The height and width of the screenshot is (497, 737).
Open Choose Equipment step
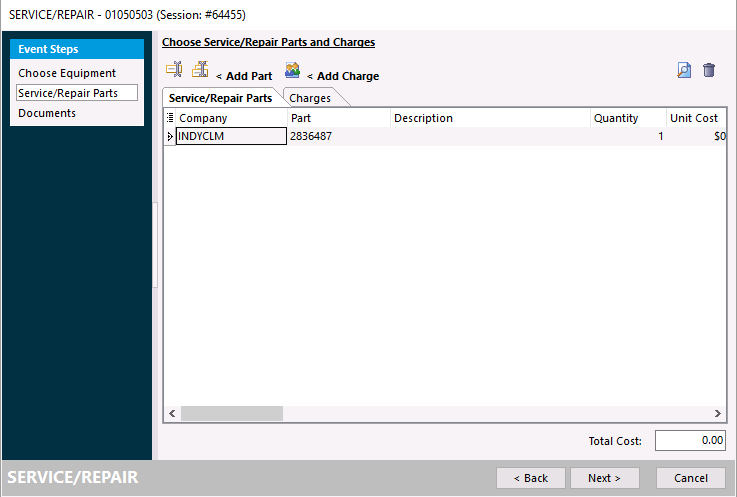(67, 73)
